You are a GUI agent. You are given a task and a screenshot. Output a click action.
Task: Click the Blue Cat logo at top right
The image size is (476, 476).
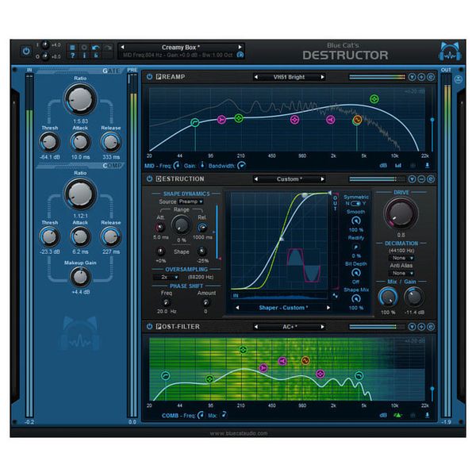tap(451, 52)
